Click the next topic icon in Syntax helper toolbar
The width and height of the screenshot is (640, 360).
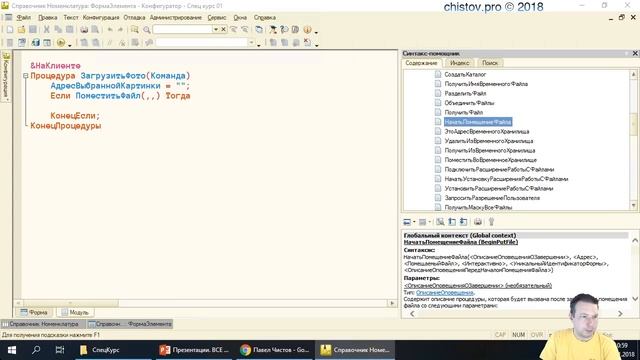463,222
